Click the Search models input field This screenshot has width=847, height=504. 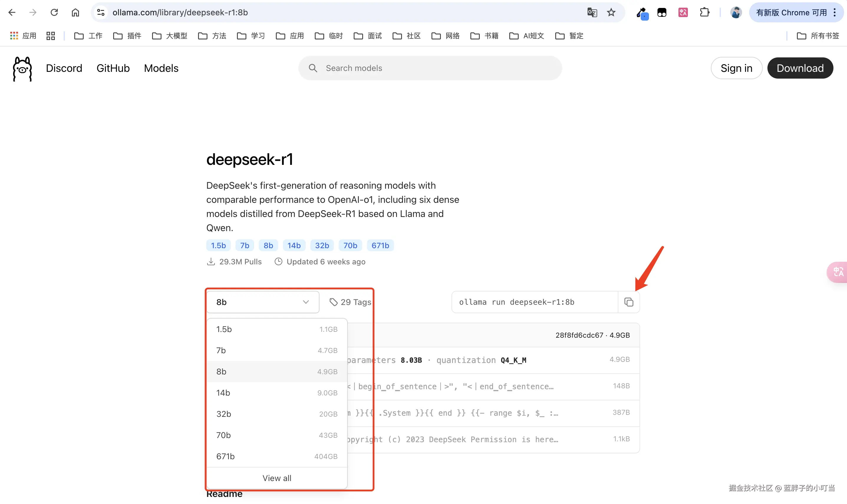pos(430,68)
